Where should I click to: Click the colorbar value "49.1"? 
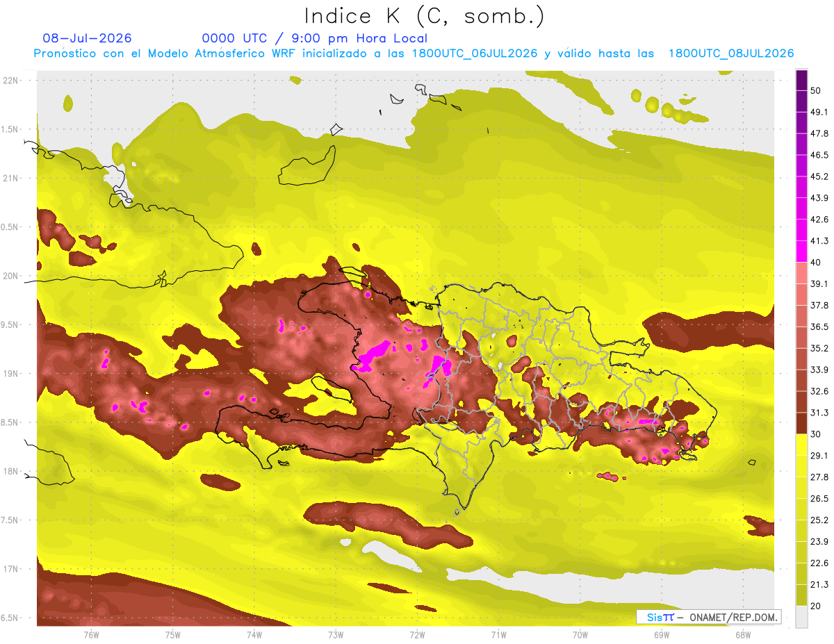coord(819,112)
